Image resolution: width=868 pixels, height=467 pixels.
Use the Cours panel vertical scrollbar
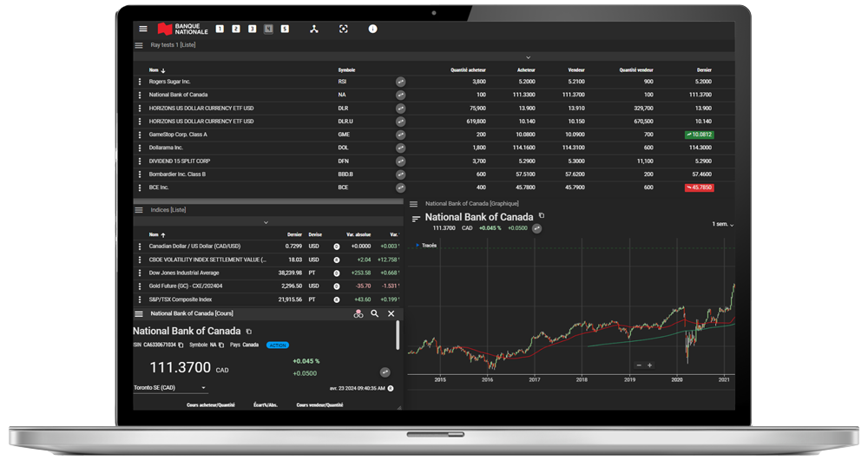[398, 335]
